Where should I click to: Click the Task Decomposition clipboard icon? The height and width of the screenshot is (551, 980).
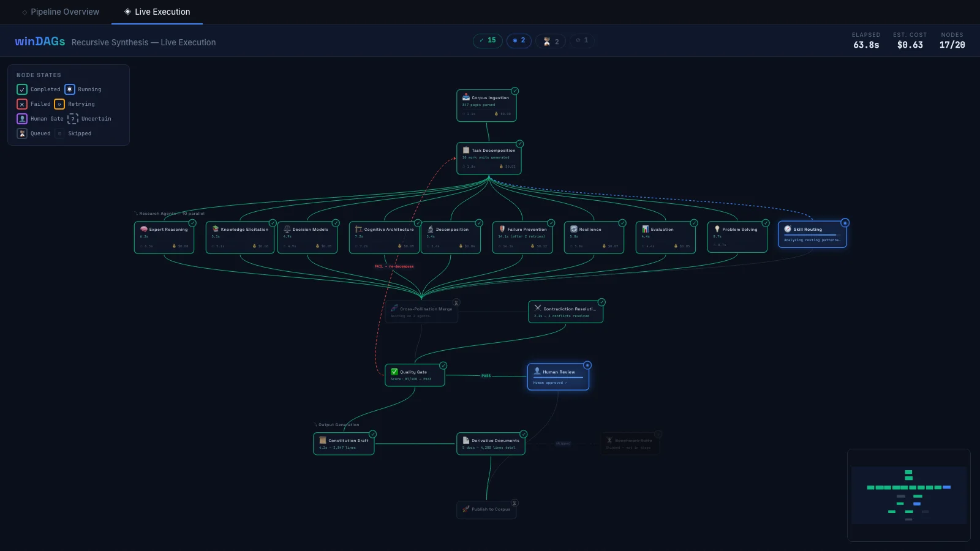click(x=466, y=150)
